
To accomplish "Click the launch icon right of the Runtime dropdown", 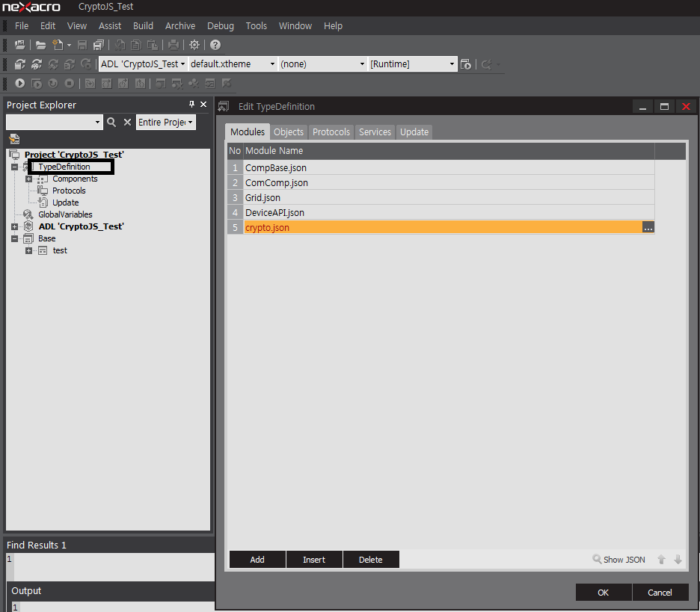I will [466, 64].
